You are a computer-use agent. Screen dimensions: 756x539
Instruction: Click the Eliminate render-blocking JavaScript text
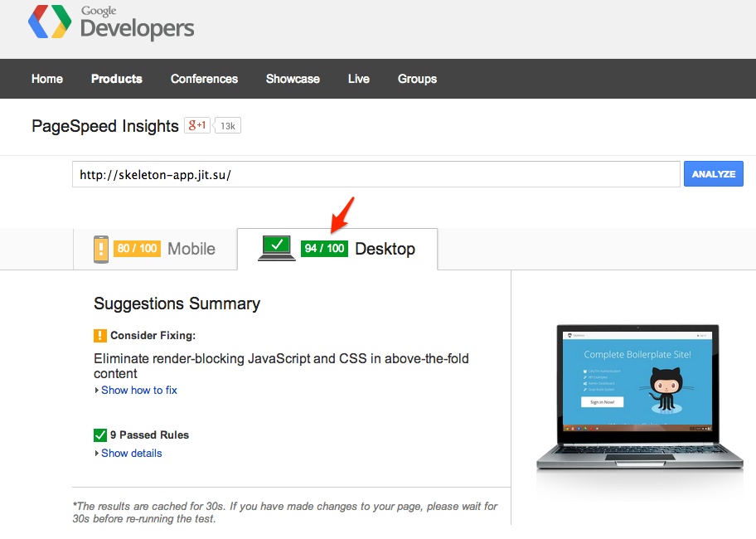tap(281, 366)
